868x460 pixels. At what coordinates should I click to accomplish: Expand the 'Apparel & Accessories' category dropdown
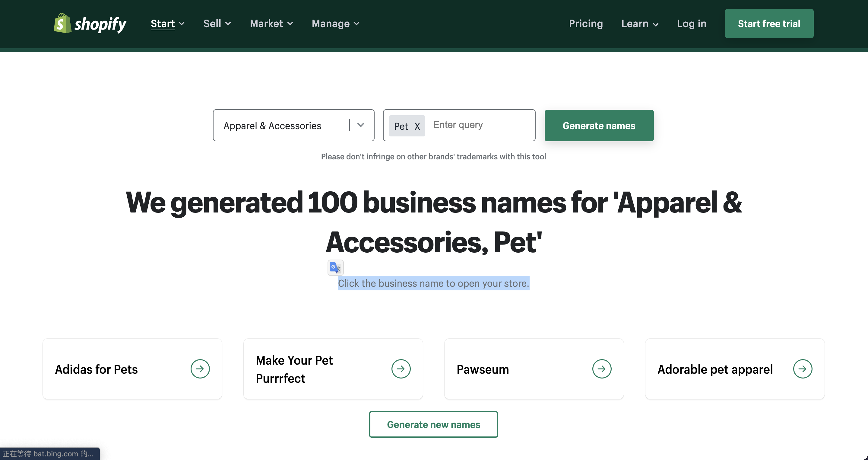[360, 125]
